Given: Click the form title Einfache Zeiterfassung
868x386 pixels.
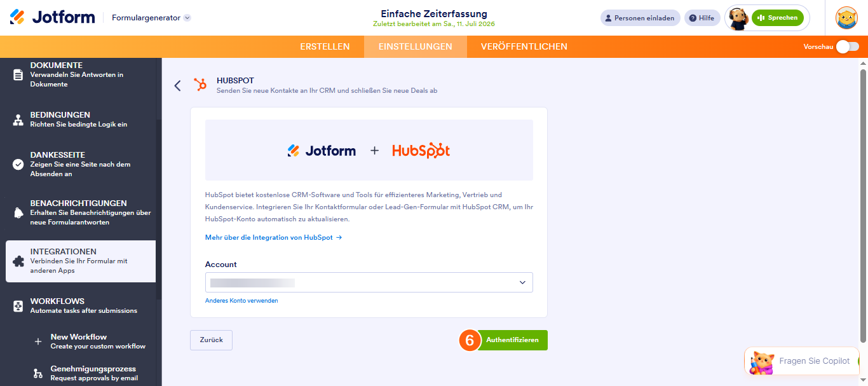Looking at the screenshot, I should click(x=434, y=13).
